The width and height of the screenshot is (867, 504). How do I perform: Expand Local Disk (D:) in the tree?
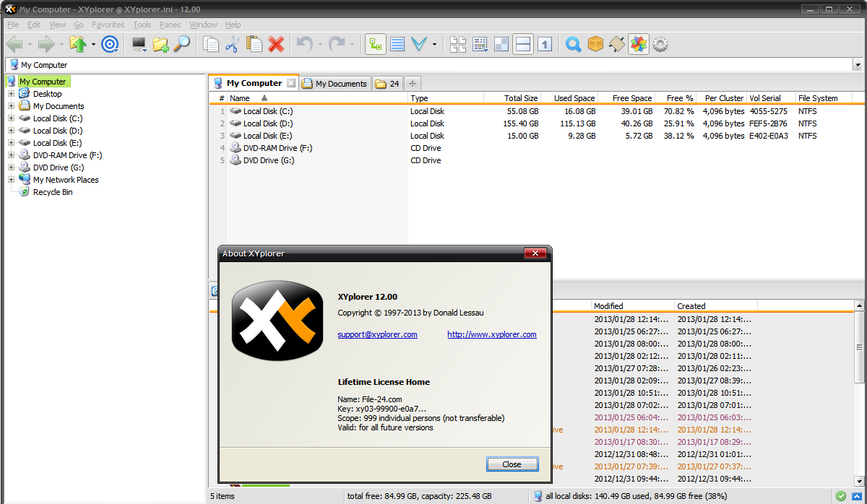tap(11, 131)
